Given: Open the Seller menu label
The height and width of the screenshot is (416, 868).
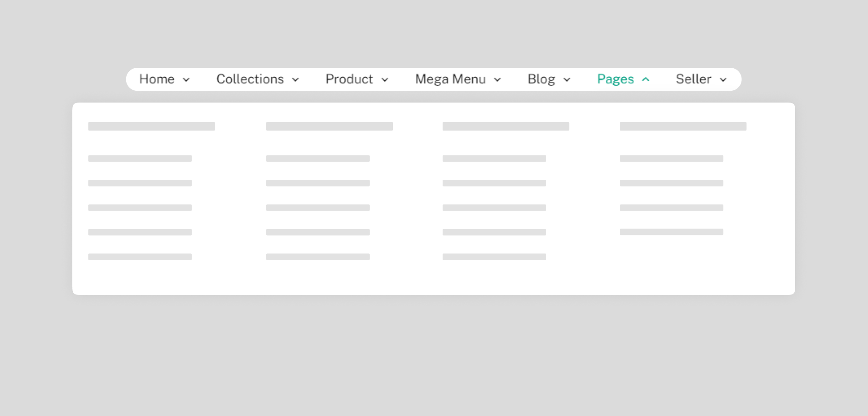Looking at the screenshot, I should [693, 79].
